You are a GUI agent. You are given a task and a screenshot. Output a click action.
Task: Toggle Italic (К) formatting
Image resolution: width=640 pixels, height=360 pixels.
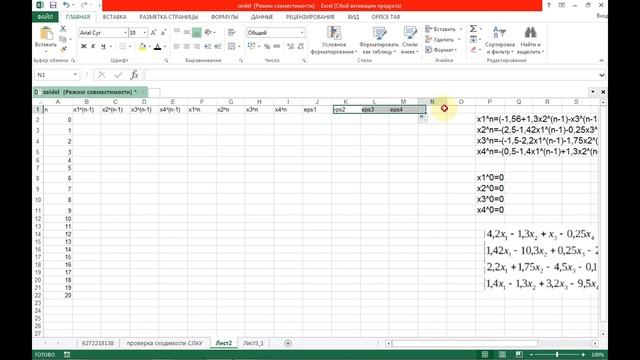point(93,47)
